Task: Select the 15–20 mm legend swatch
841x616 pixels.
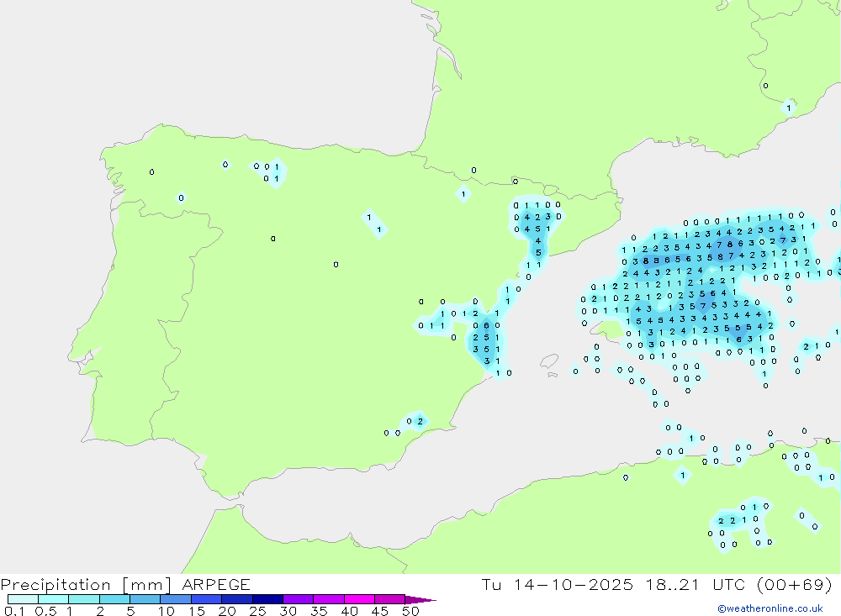Action: tap(206, 599)
